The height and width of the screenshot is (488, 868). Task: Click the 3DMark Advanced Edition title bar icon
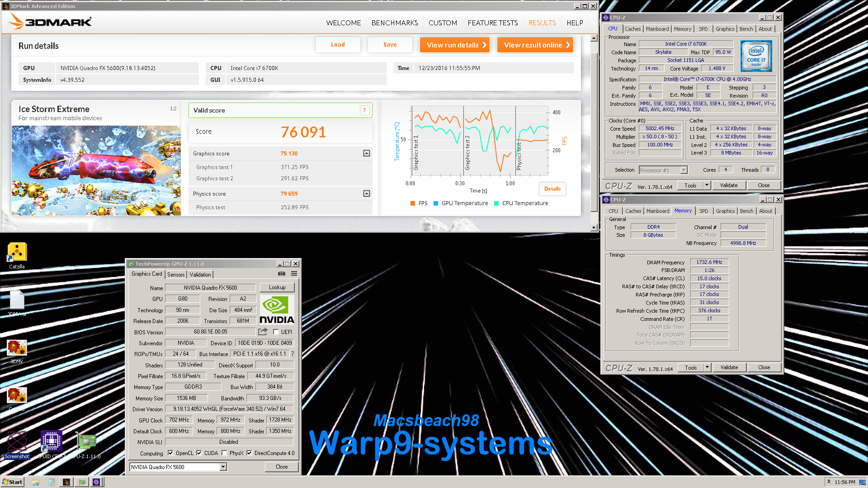click(x=5, y=6)
